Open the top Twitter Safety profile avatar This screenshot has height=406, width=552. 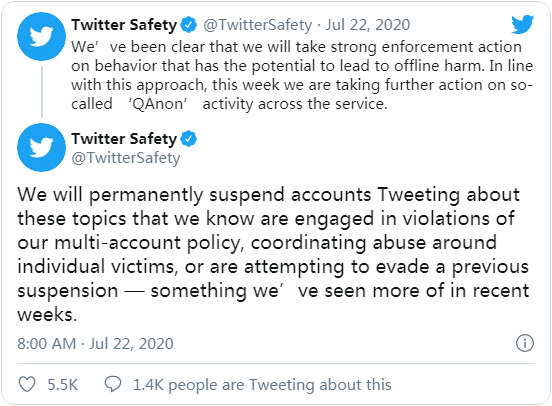point(42,36)
